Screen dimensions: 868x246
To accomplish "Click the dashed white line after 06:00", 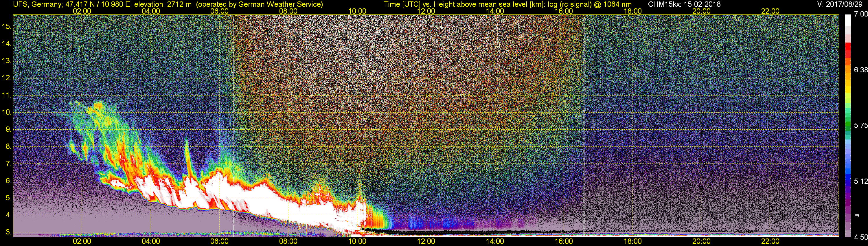I will (x=234, y=126).
